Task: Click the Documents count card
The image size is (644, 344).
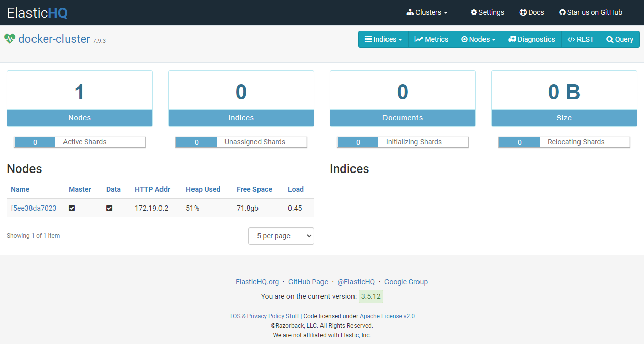Action: 403,98
